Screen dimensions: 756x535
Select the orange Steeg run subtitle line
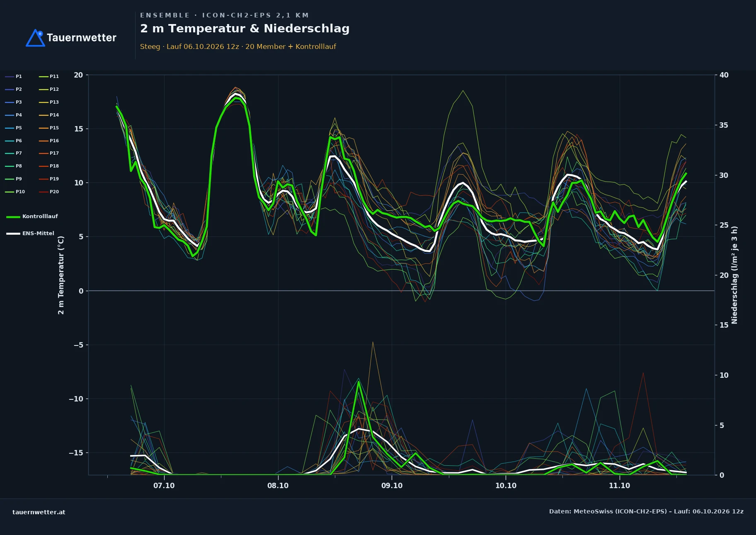(x=238, y=46)
